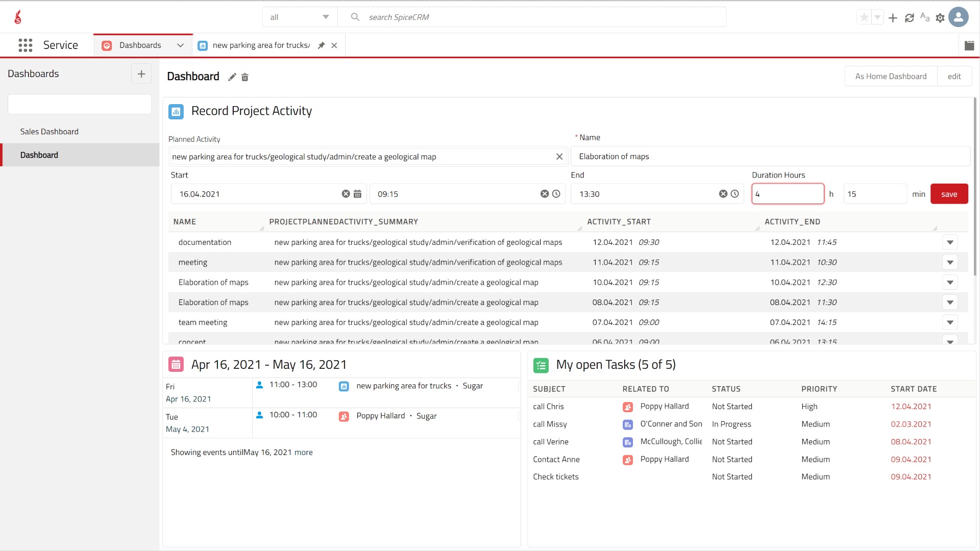Expand the Dashboards tab chevron

(180, 45)
